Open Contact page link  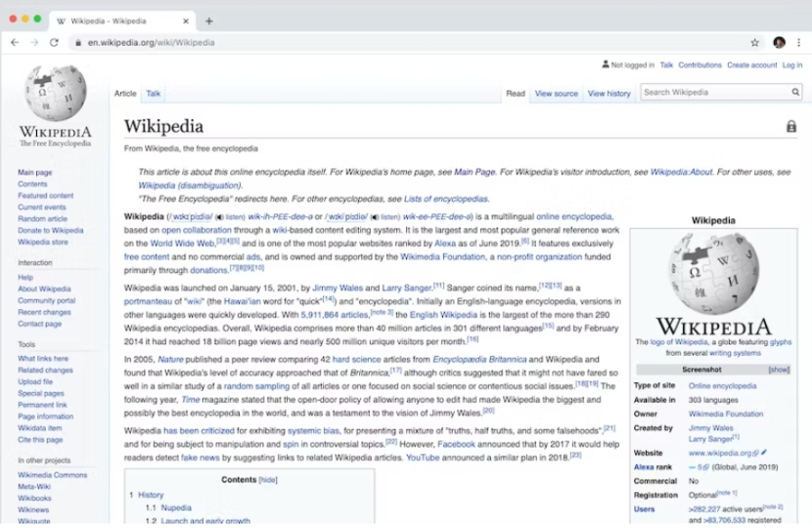[39, 324]
